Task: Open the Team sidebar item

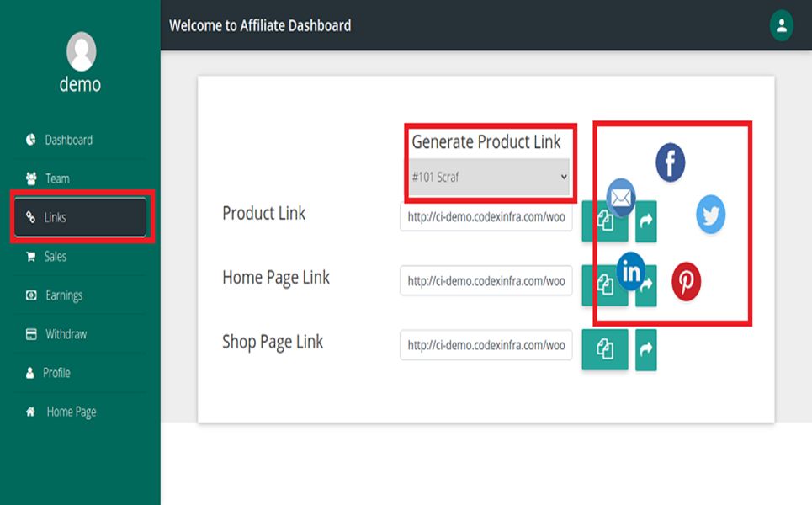Action: [80, 178]
